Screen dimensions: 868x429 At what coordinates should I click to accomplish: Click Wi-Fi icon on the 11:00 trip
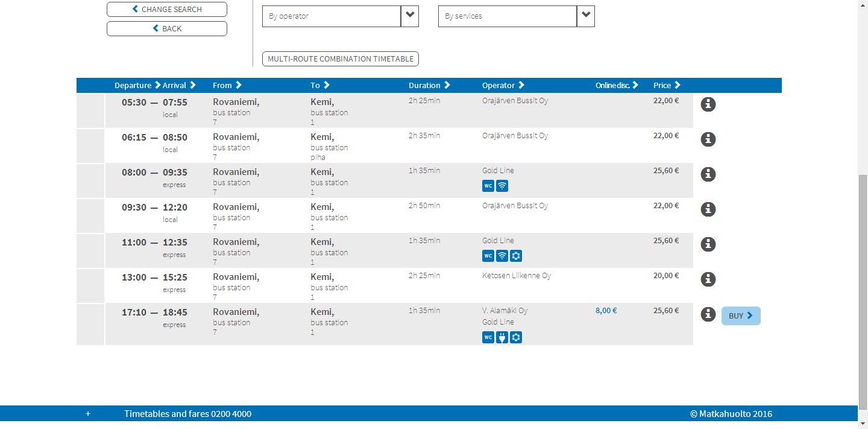point(502,256)
